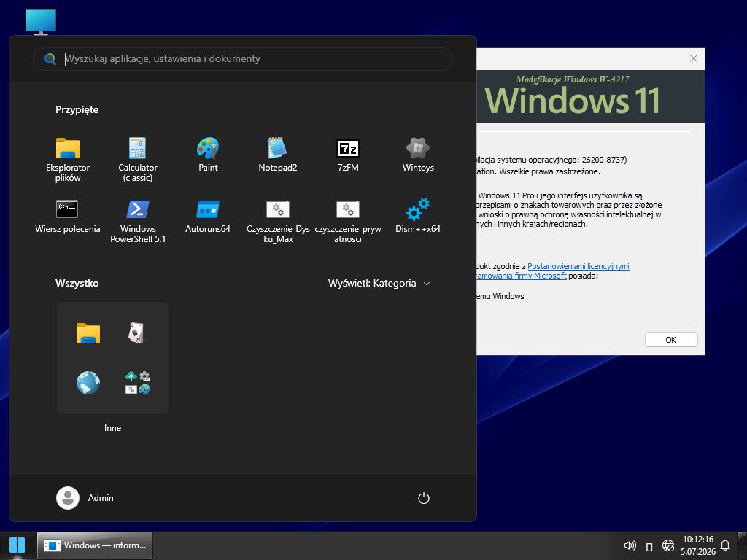Run czyszczenie_prywatnosci shortcut

(x=348, y=222)
